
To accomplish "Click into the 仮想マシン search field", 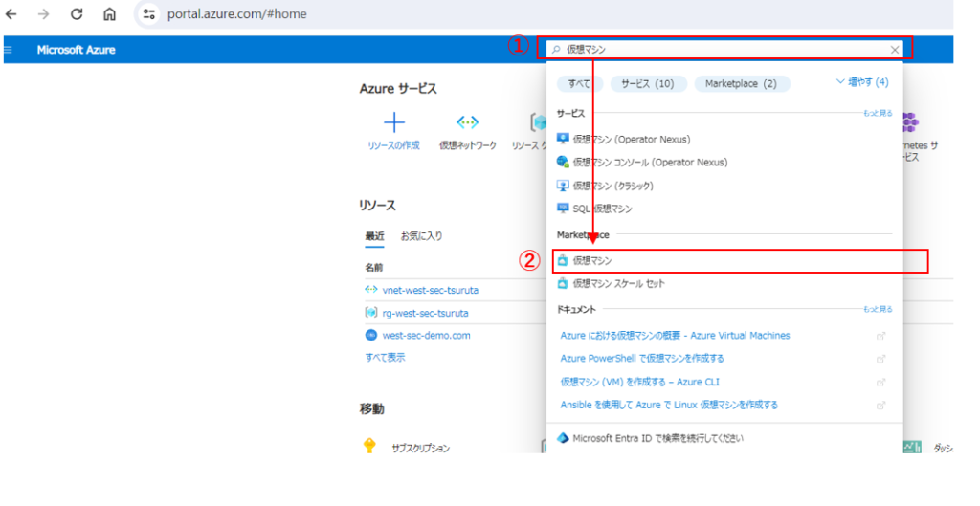I will pos(725,50).
